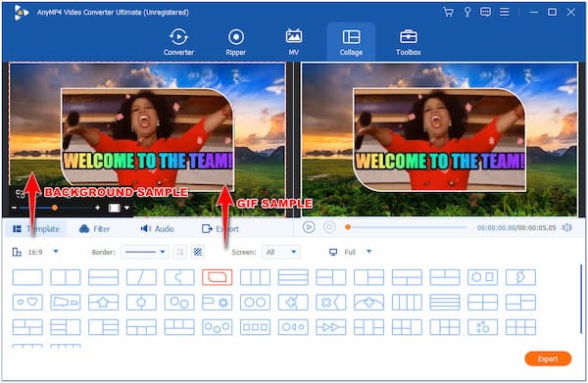Image resolution: width=588 pixels, height=383 pixels.
Task: Expand the Full display mode dropdown
Action: point(369,252)
